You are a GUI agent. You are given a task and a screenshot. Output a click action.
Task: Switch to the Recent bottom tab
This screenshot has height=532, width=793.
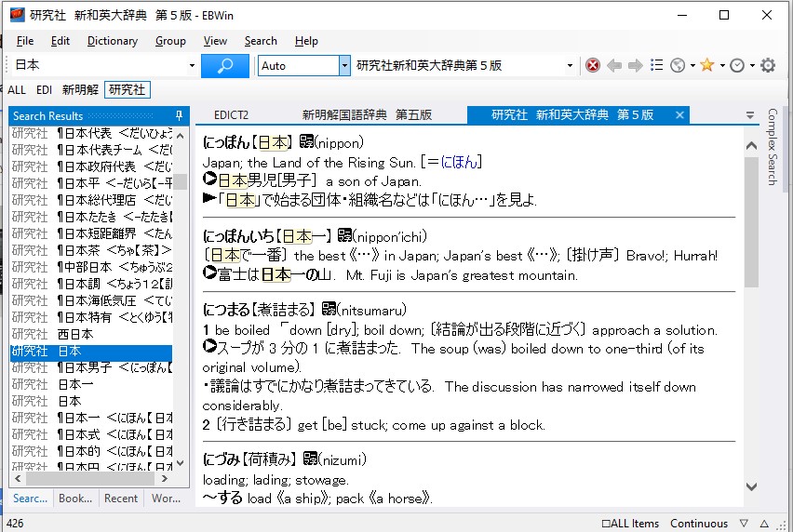[x=121, y=499]
